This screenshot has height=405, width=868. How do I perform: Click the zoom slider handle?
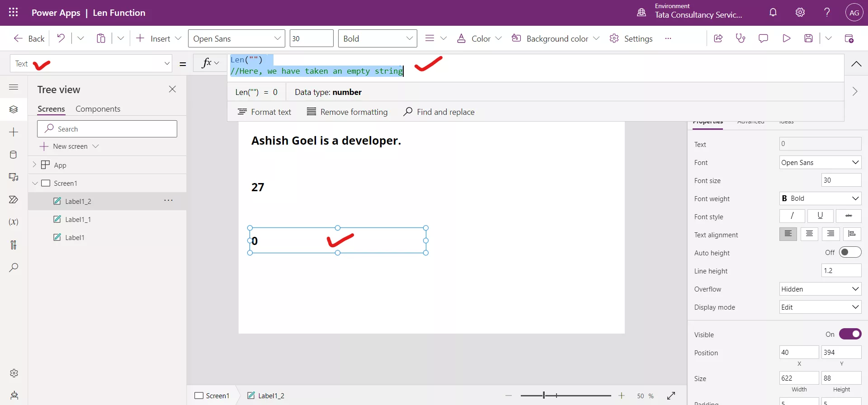coord(543,396)
